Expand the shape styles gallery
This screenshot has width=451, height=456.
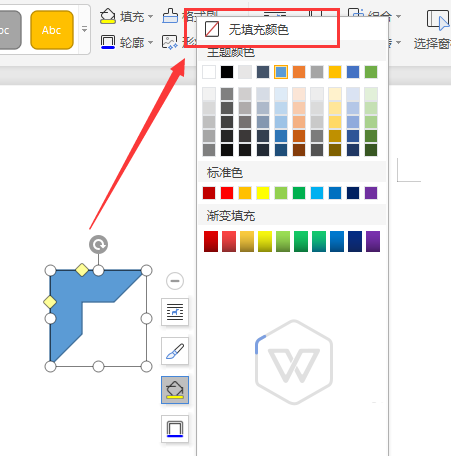[x=84, y=29]
